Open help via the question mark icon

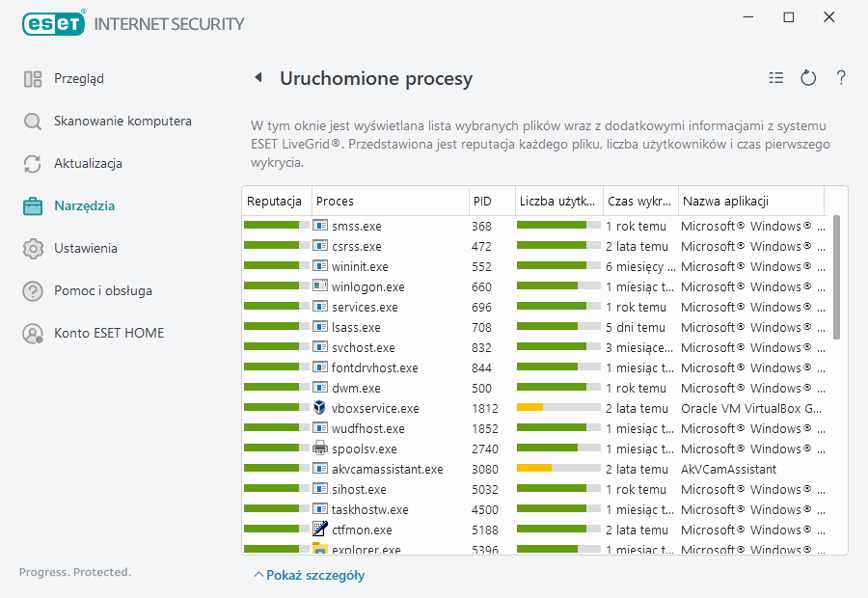(x=841, y=78)
